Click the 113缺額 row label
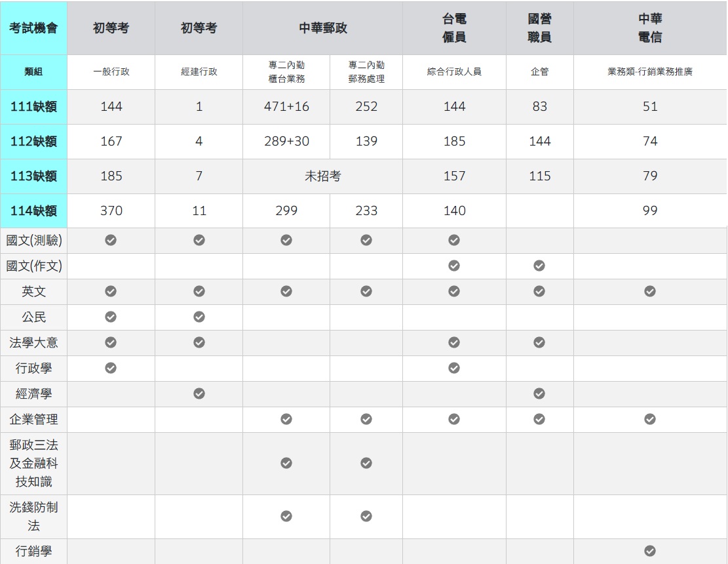 tap(33, 176)
